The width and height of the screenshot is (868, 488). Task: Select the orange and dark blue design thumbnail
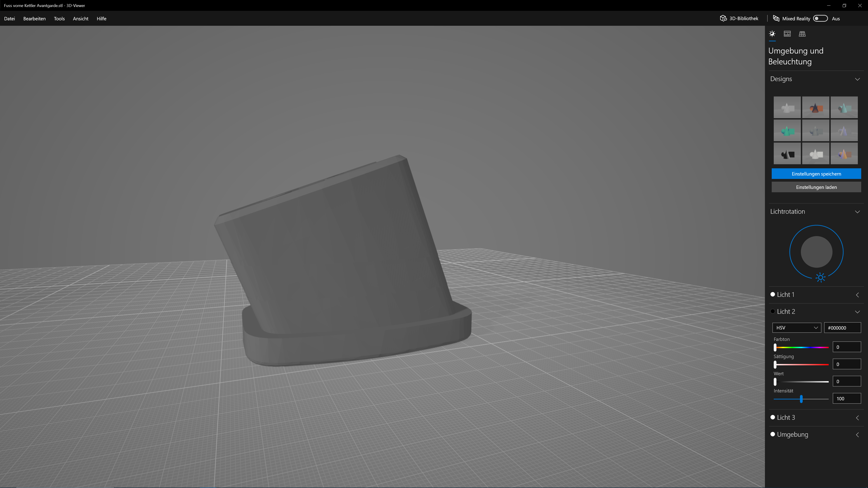click(815, 108)
